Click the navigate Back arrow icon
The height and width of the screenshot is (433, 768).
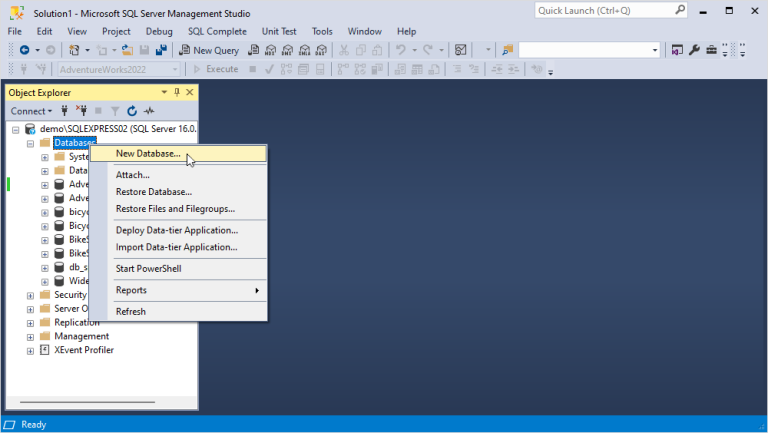coord(24,50)
